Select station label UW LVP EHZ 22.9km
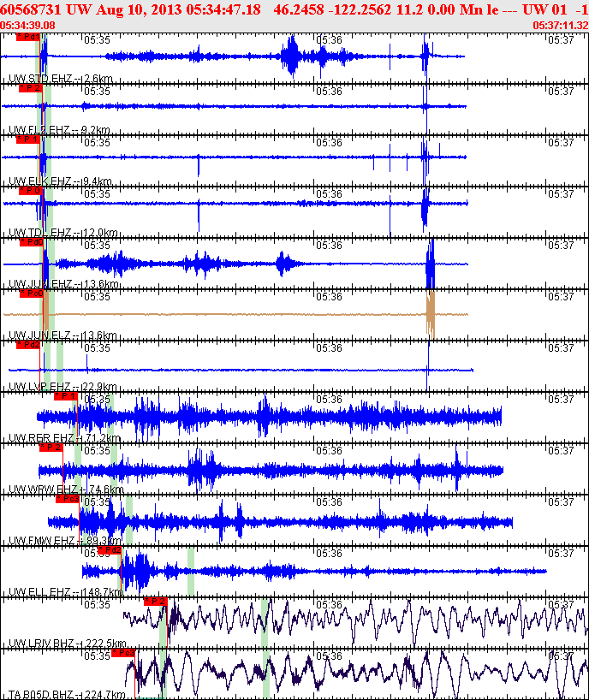 pyautogui.click(x=62, y=387)
